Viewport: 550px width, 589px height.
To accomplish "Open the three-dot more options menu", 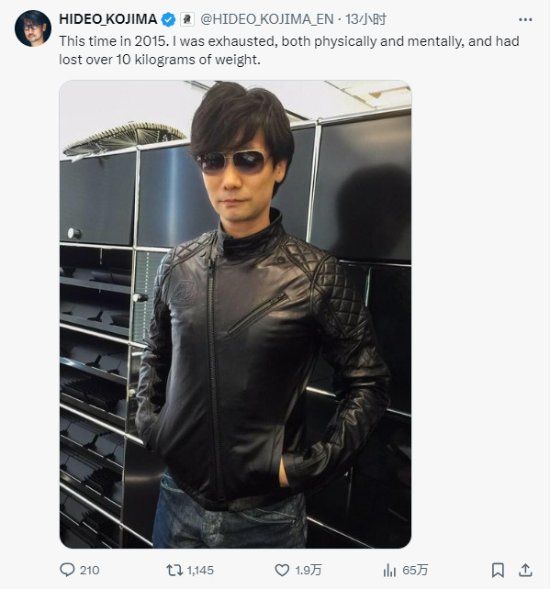I will coord(525,20).
